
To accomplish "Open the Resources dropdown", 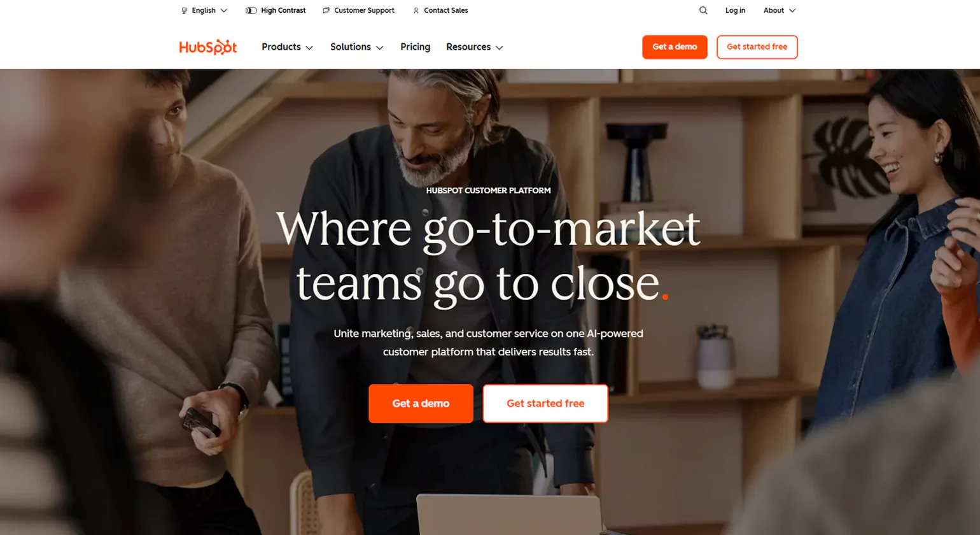I will (475, 47).
